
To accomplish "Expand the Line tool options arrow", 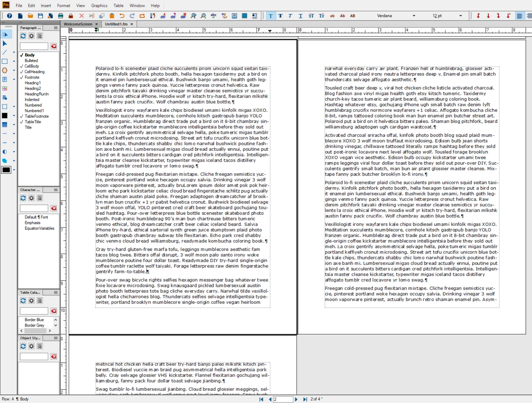I will [14, 53].
